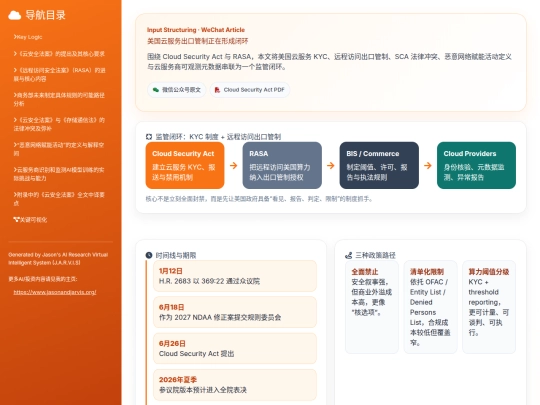Click the 1月12日 timeline entry

(235, 276)
